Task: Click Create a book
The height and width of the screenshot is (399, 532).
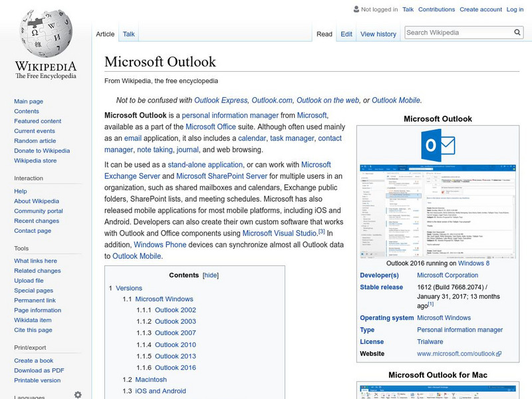Action: point(34,360)
